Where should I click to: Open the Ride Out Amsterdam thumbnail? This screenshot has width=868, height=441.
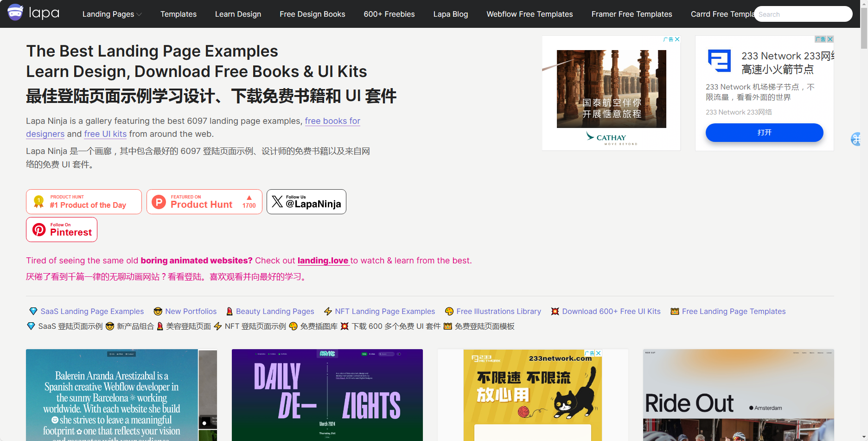(739, 395)
